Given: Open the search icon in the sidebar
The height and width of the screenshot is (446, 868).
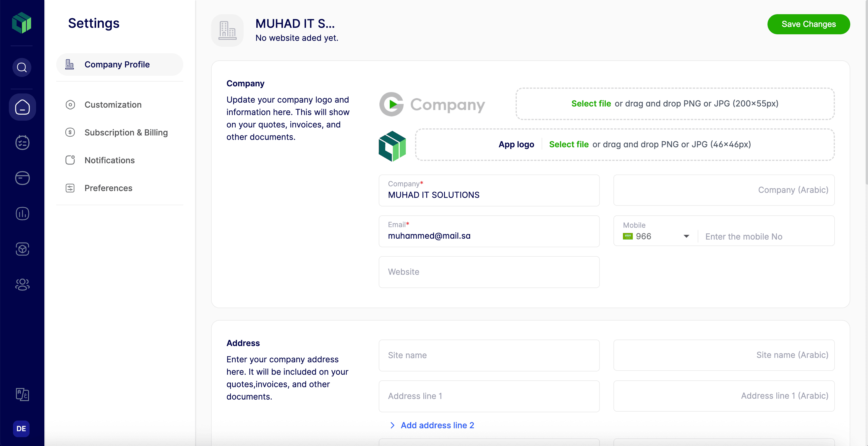Looking at the screenshot, I should pos(22,68).
